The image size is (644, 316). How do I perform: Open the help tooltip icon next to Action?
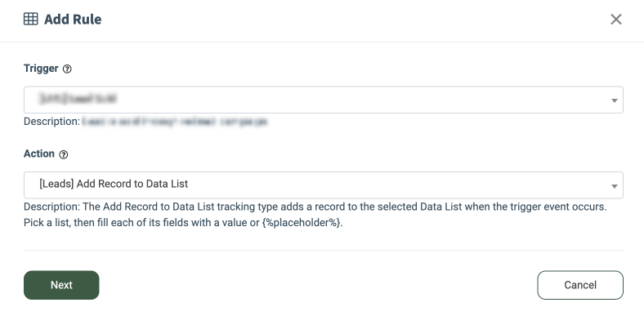click(x=63, y=154)
